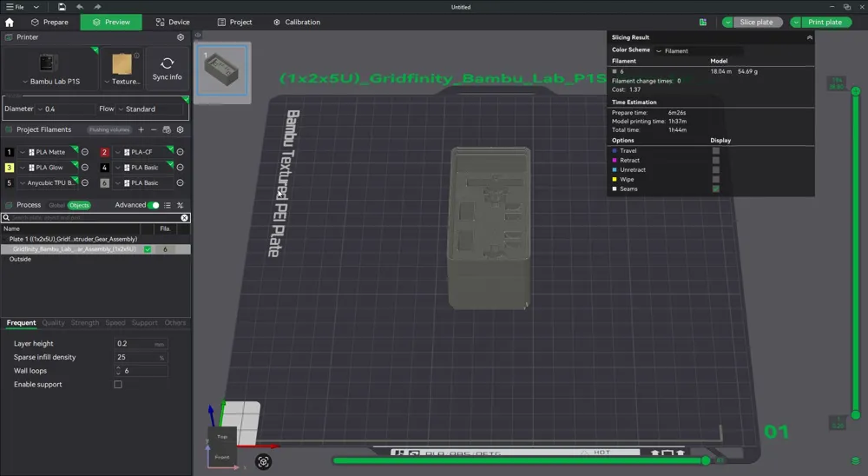Open the Quality settings tab
The image size is (868, 476).
(x=53, y=322)
